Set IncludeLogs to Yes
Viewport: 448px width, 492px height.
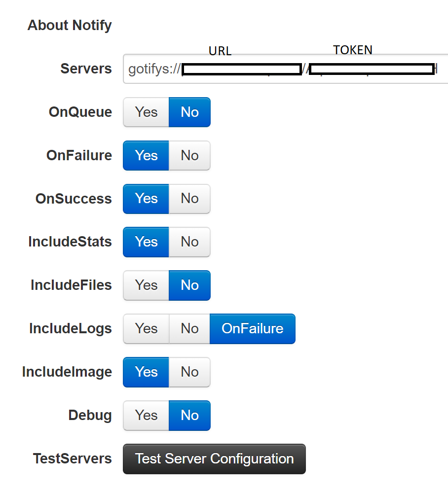click(x=146, y=328)
